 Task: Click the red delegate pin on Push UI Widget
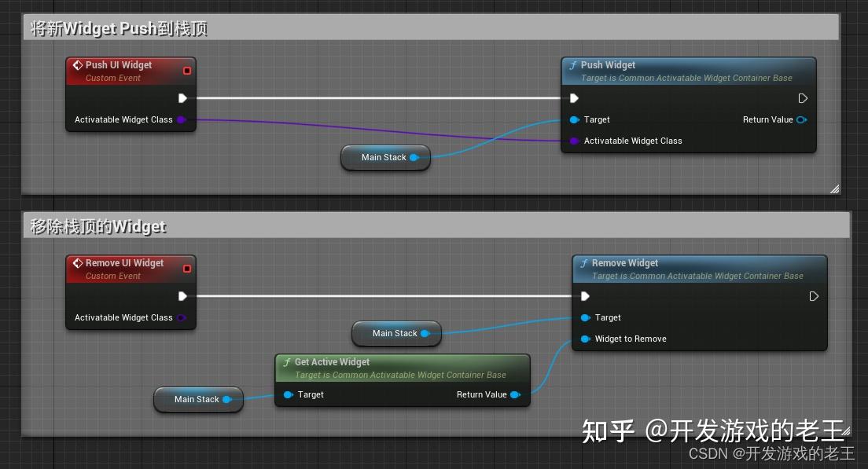point(187,70)
